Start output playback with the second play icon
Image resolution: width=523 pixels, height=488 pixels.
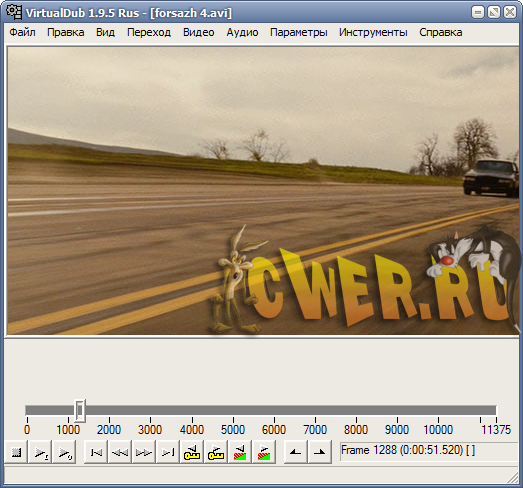[64, 452]
